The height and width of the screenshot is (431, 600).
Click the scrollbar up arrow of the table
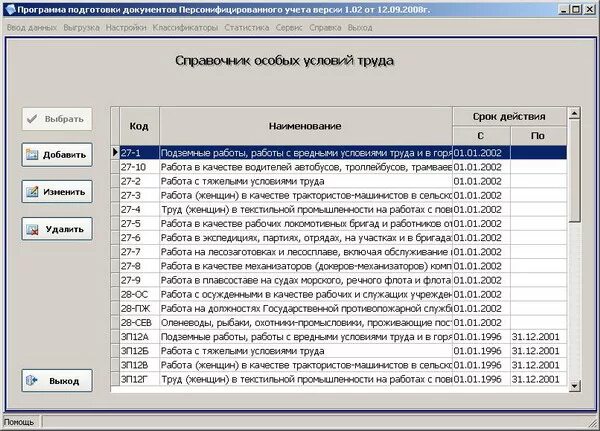(x=574, y=113)
